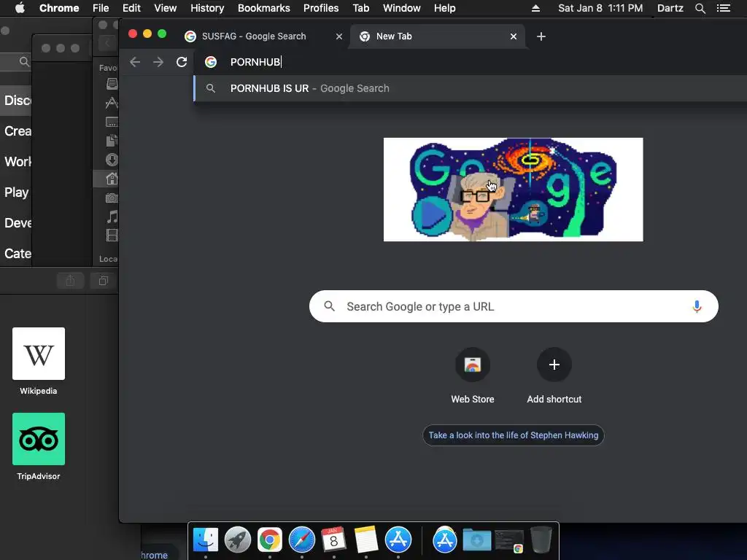747x560 pixels.
Task: Select Applications icon in Finder sidebar
Action: 112,102
